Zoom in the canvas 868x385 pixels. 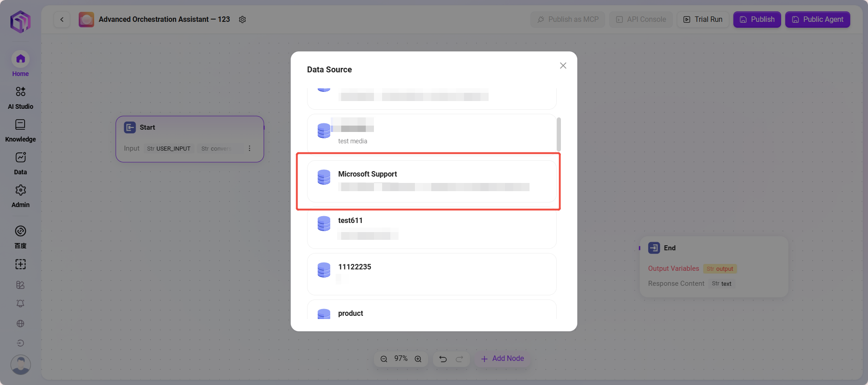click(418, 359)
